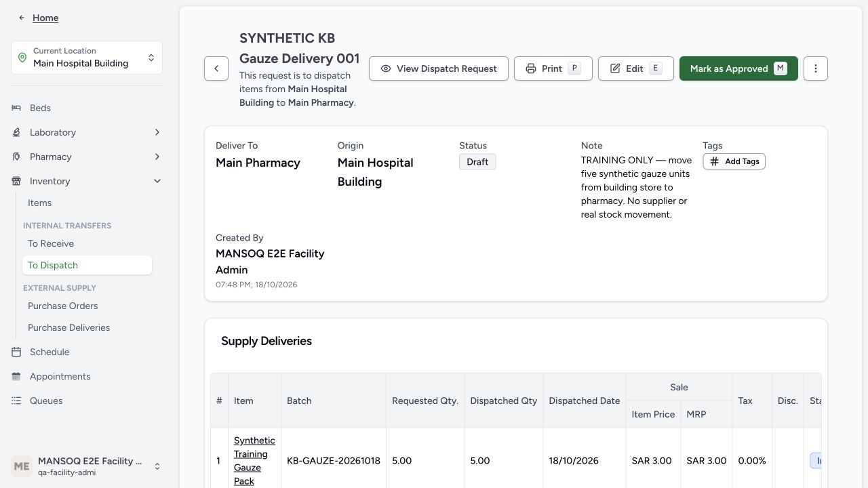Click the Beds sidebar label
Image resolution: width=868 pixels, height=488 pixels.
pyautogui.click(x=40, y=108)
